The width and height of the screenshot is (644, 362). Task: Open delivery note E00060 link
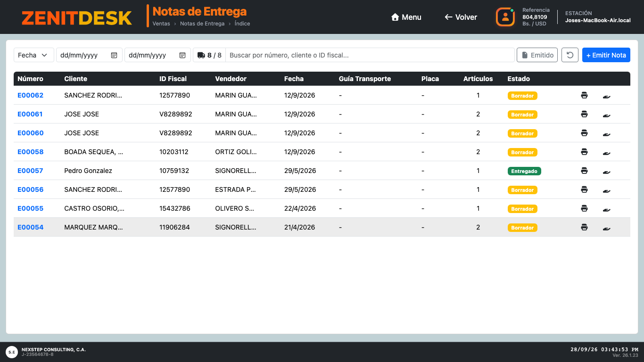coord(31,133)
